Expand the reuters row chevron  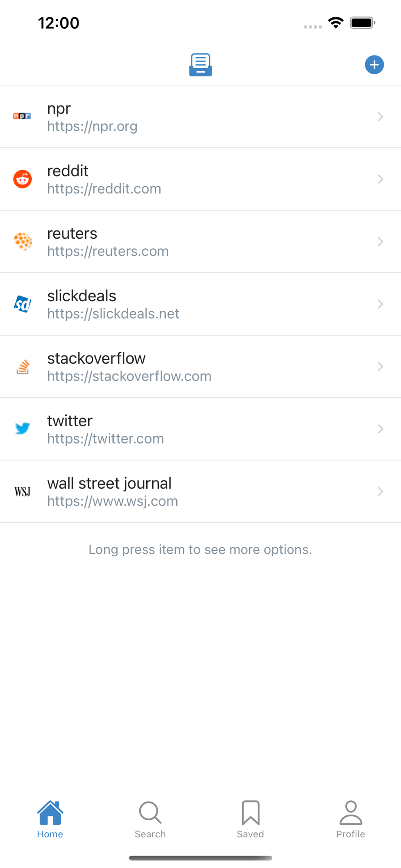point(380,242)
